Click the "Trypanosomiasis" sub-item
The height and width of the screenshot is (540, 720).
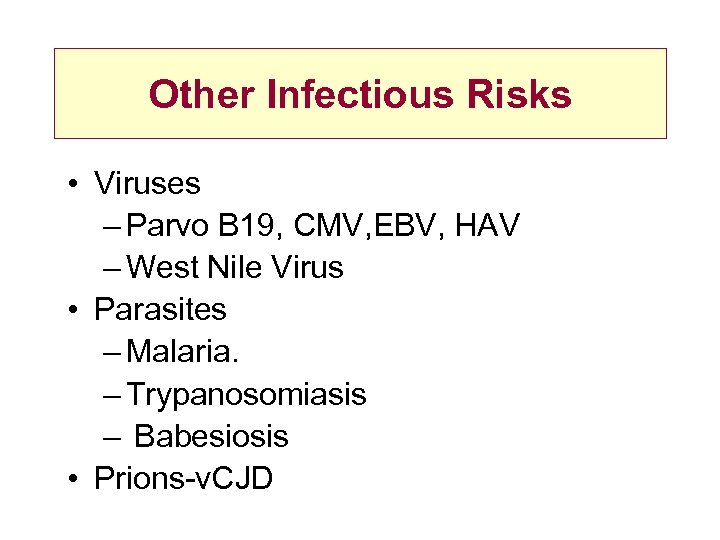click(248, 395)
